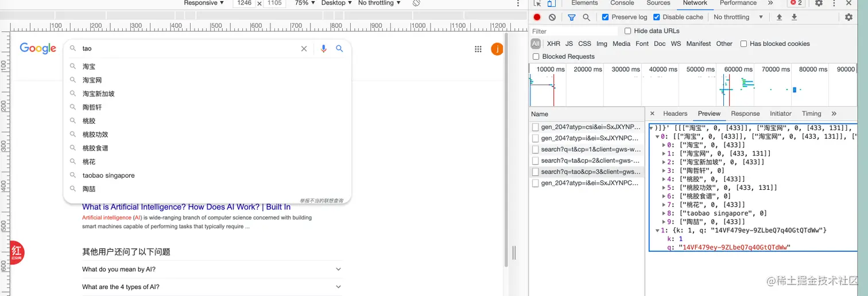Click the Google logo
Image resolution: width=868 pixels, height=296 pixels.
point(38,49)
